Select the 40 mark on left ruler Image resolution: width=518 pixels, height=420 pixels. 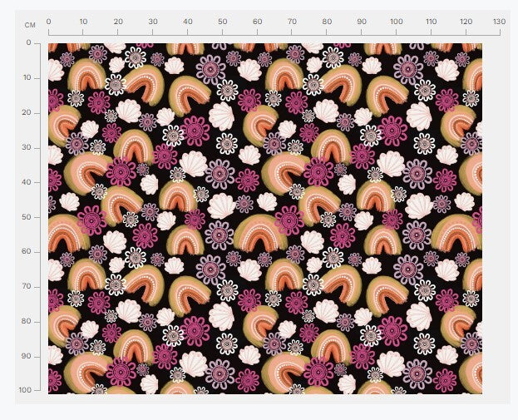27,181
